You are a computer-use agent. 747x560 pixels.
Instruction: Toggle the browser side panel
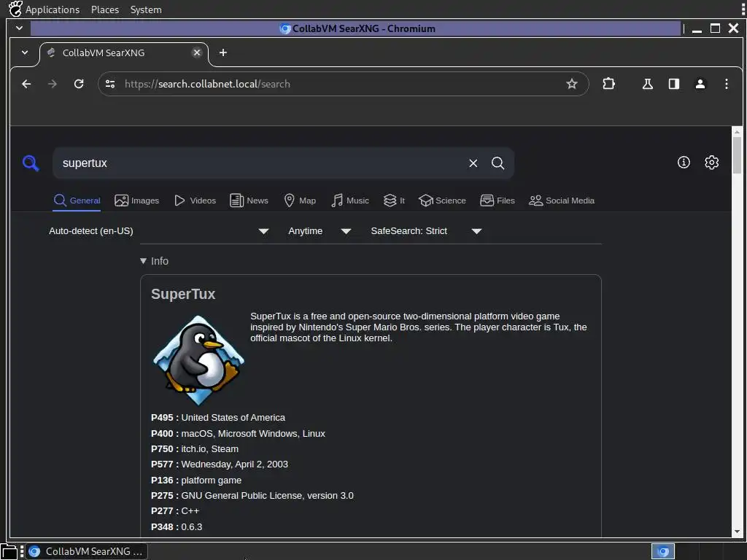point(673,84)
